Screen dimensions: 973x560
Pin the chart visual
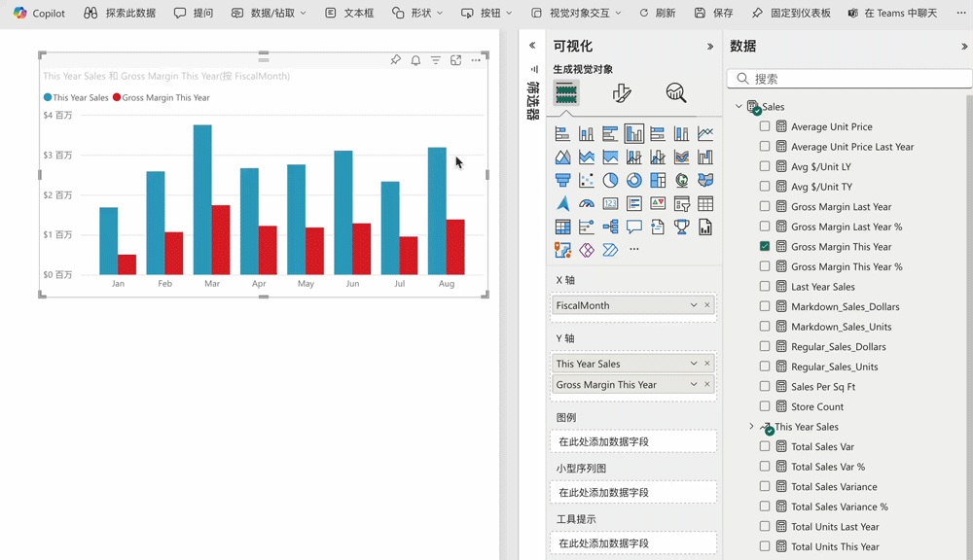pyautogui.click(x=395, y=60)
